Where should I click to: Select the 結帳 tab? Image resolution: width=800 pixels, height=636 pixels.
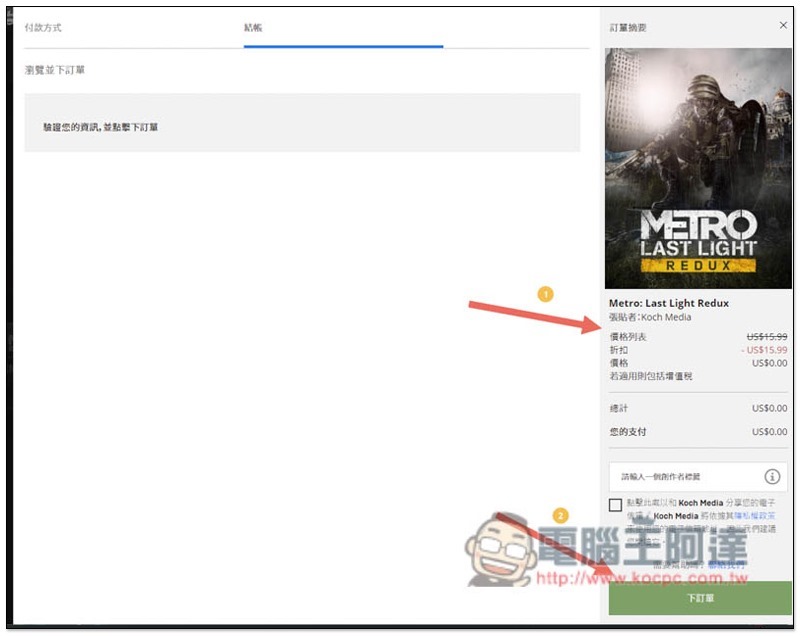point(253,28)
